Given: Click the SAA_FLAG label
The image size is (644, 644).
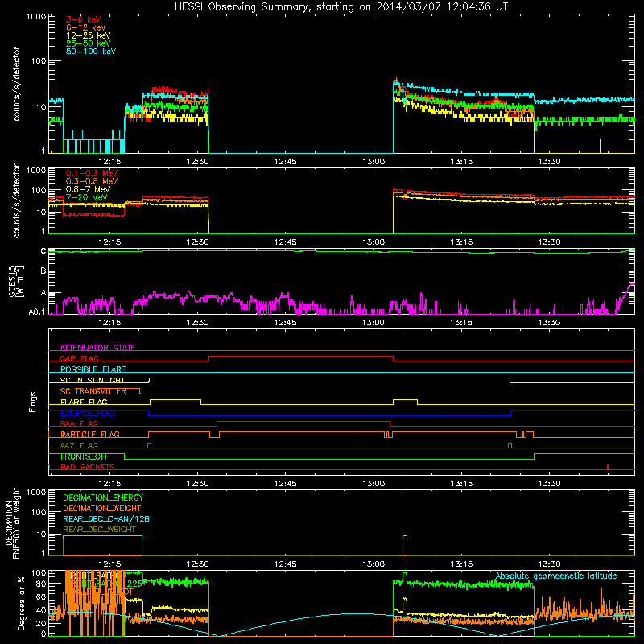Looking at the screenshot, I should tap(79, 423).
